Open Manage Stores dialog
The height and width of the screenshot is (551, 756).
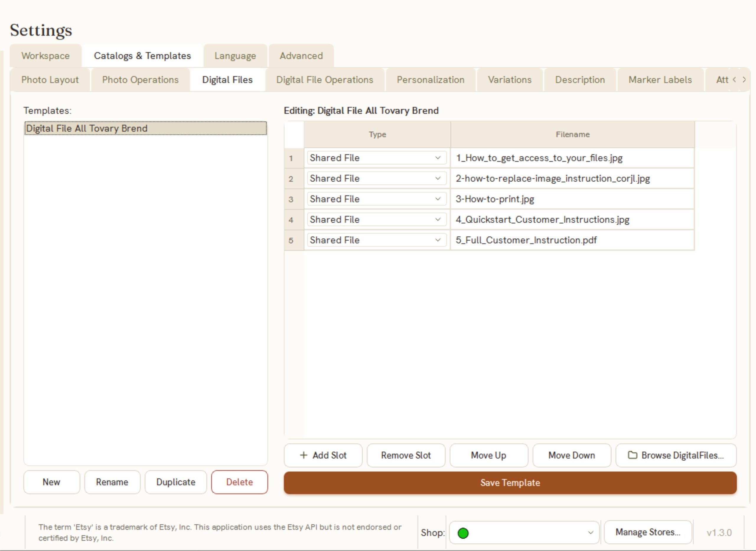(x=648, y=532)
